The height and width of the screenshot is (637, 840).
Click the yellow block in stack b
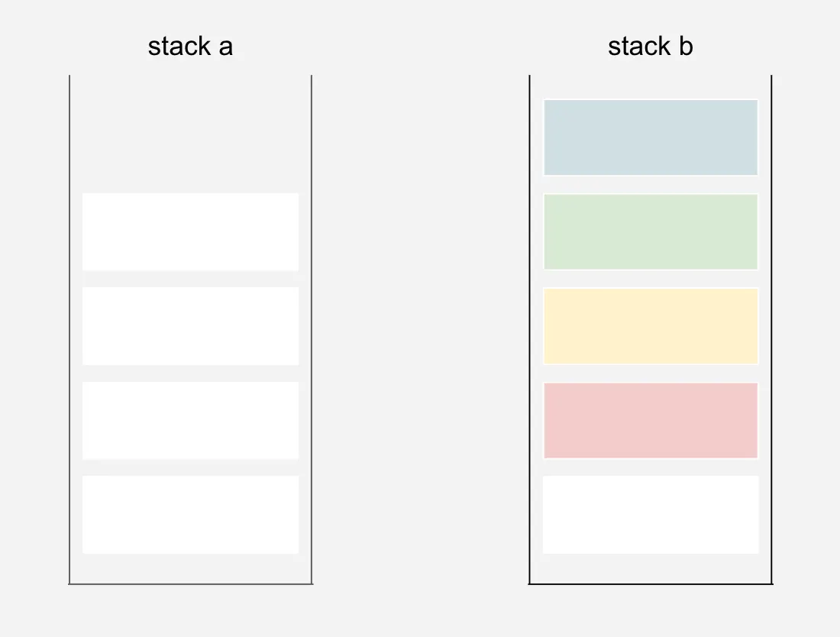tap(651, 326)
